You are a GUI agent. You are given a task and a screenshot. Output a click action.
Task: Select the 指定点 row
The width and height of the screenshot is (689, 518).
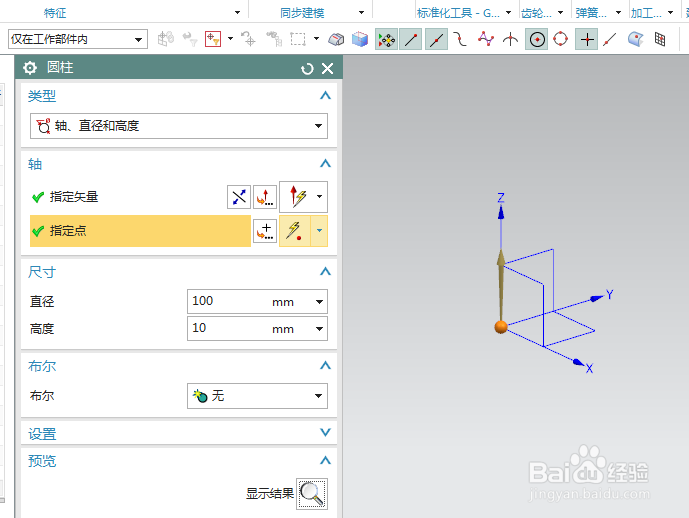[x=140, y=231]
